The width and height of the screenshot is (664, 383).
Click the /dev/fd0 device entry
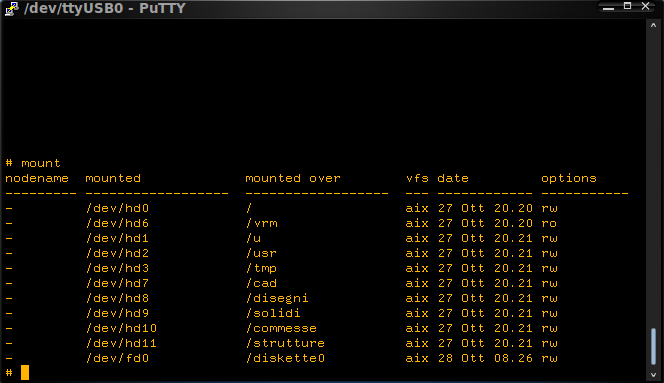coord(117,358)
